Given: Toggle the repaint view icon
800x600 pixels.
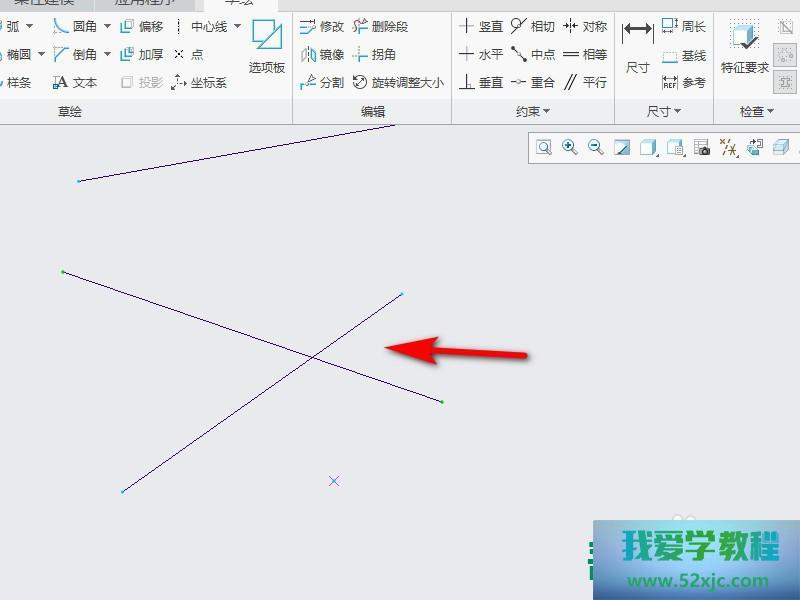Looking at the screenshot, I should pos(622,148).
